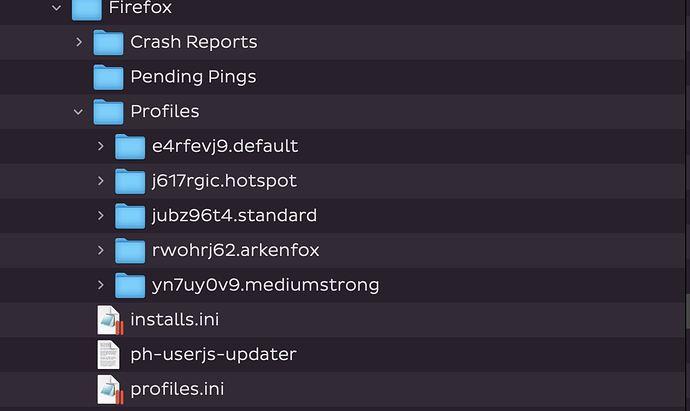Expand the rwohrj62.arkenfox folder chevron
The height and width of the screenshot is (411, 690).
(100, 250)
